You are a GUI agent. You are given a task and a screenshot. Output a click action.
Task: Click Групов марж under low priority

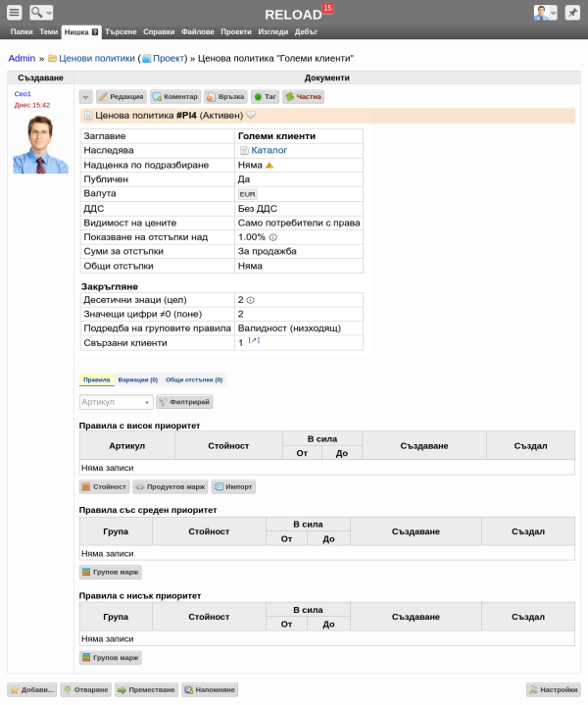tap(111, 658)
